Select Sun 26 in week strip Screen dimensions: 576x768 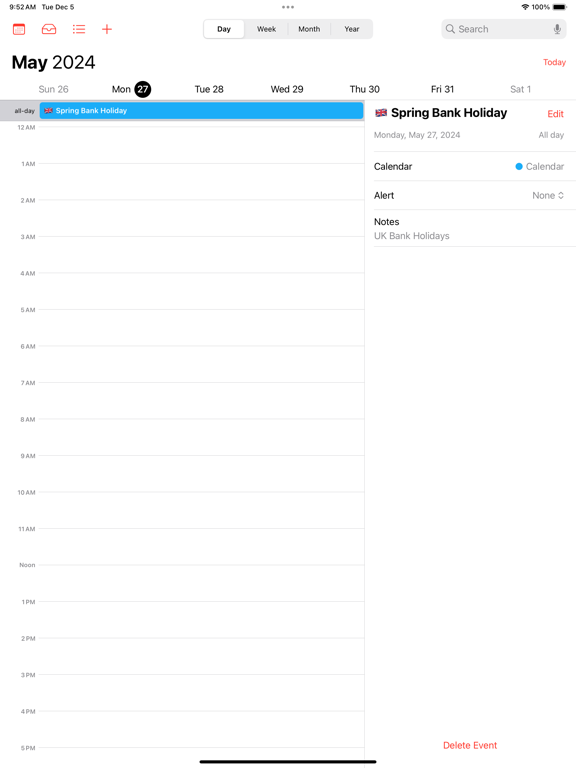tap(53, 89)
